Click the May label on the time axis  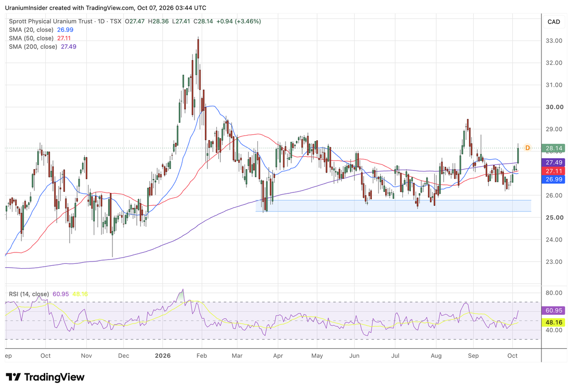317,355
